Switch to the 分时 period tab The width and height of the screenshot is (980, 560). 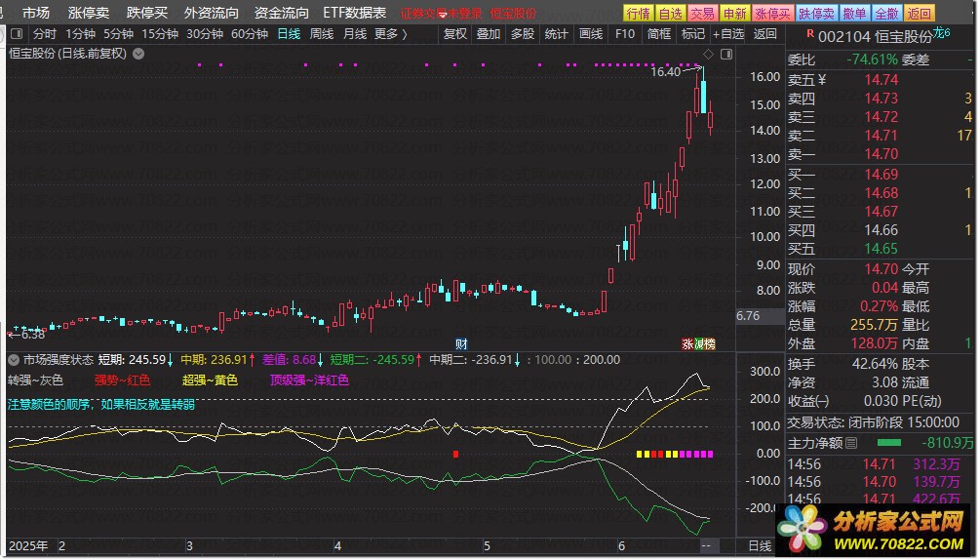[45, 34]
